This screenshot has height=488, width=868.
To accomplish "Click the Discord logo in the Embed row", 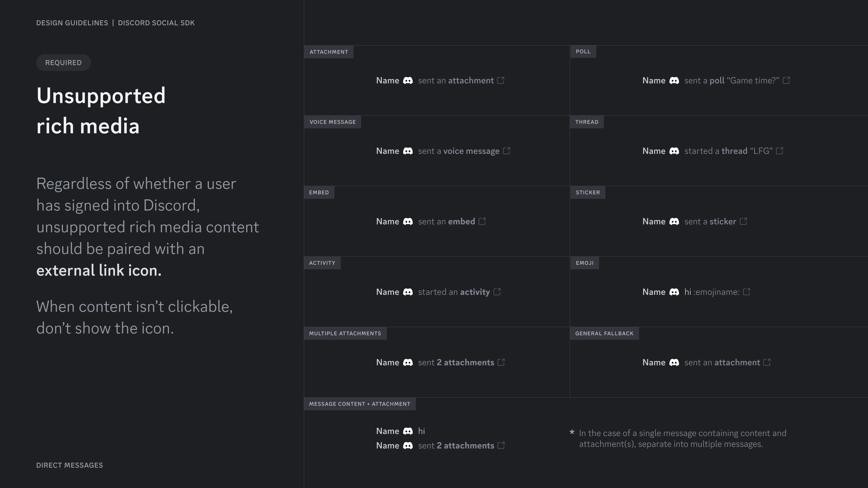I will click(x=408, y=221).
